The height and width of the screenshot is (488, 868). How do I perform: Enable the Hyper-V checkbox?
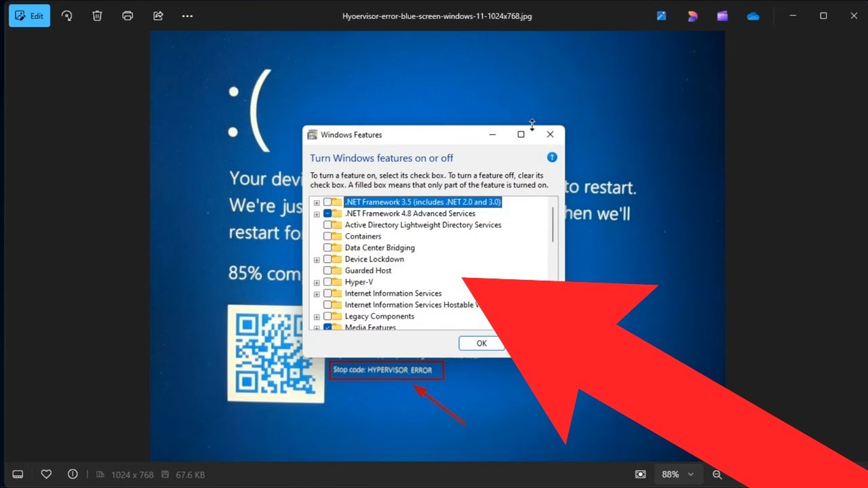click(328, 282)
